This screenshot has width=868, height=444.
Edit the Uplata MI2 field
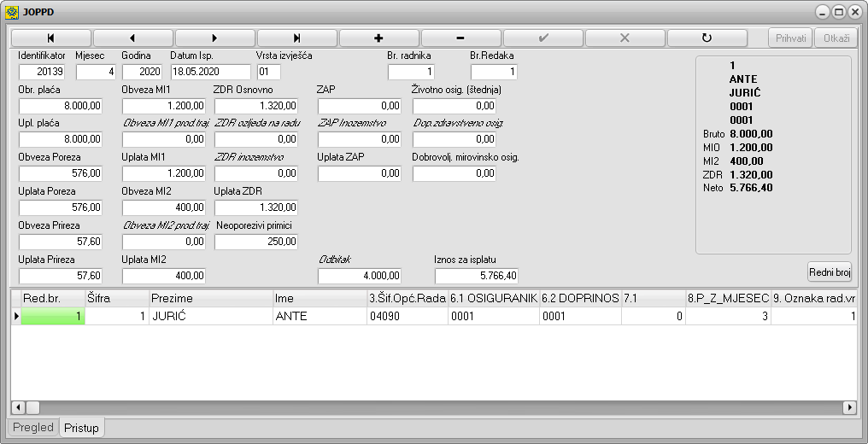pyautogui.click(x=164, y=276)
